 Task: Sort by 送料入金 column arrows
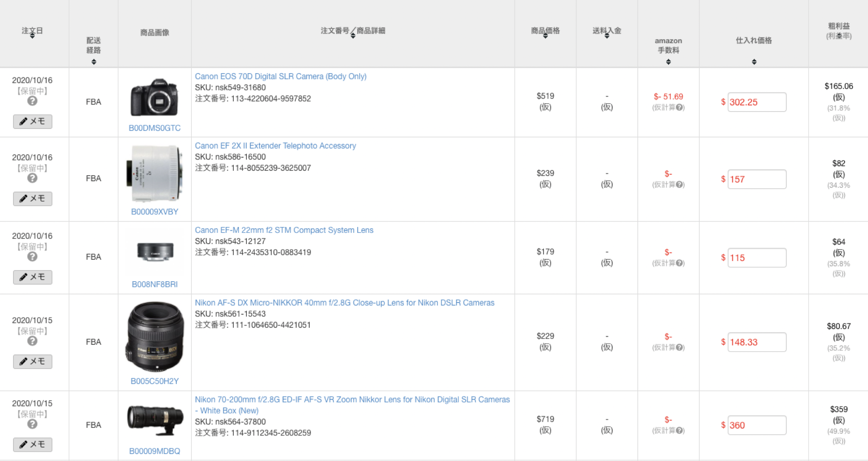tap(607, 36)
